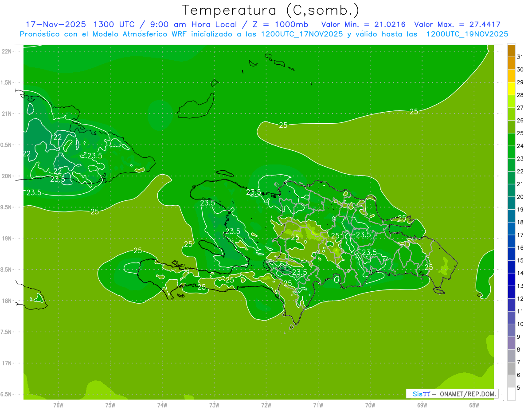
Task: Click the "75W" longitude axis label
Action: tap(110, 405)
